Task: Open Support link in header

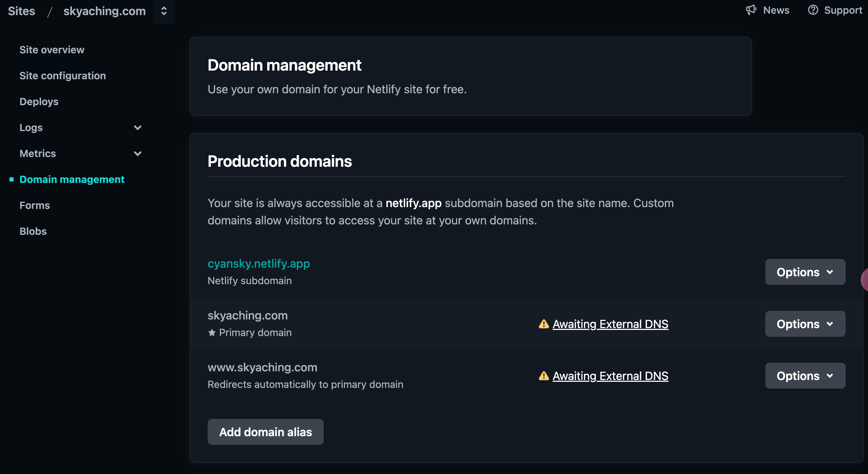Action: pos(843,10)
